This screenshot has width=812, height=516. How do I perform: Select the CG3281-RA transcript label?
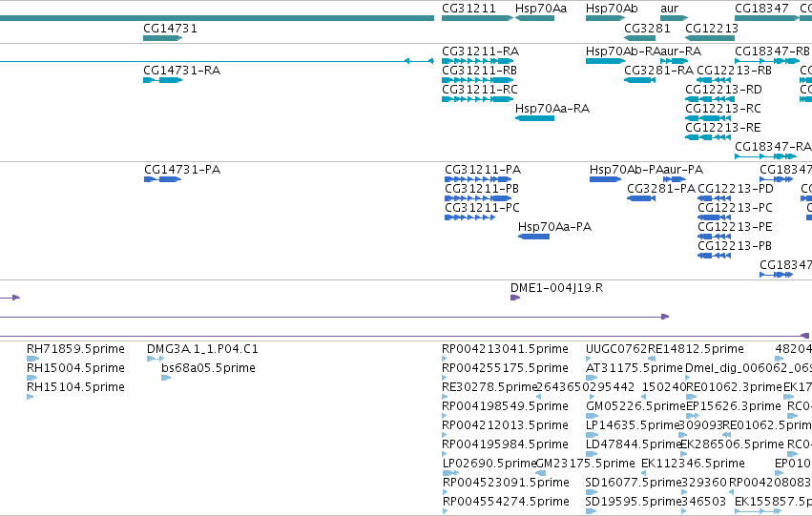click(658, 71)
